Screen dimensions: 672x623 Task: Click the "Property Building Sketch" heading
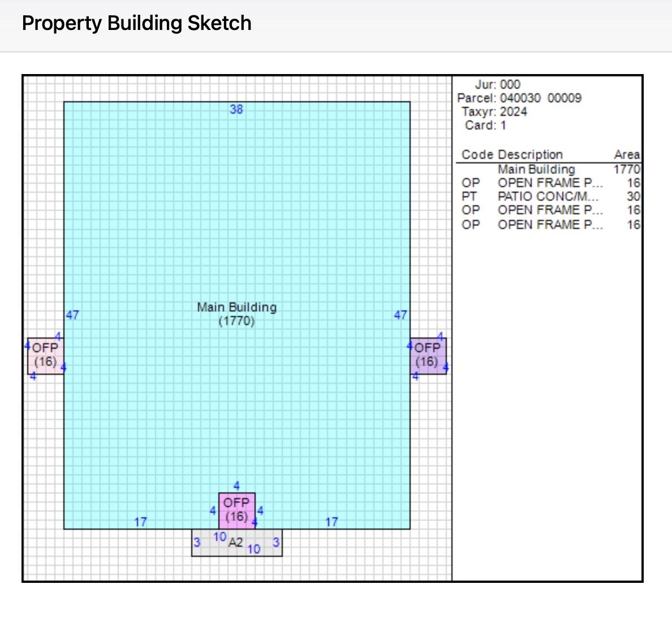coord(136,23)
